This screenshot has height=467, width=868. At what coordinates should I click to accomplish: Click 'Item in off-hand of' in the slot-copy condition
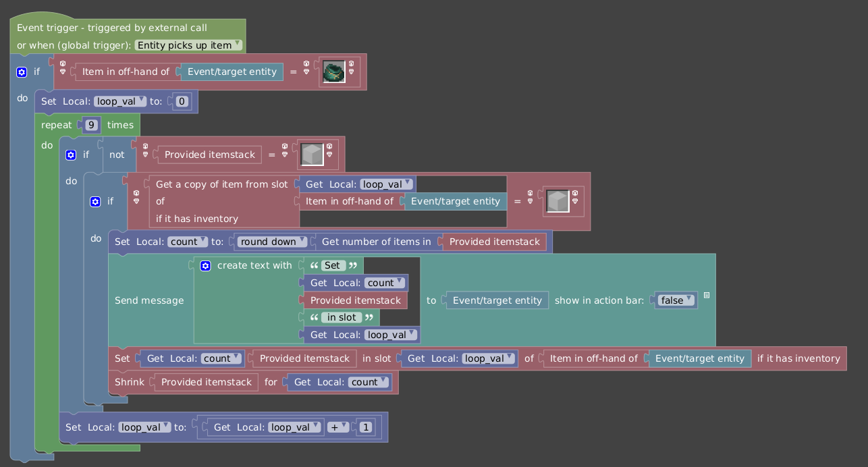[349, 201]
